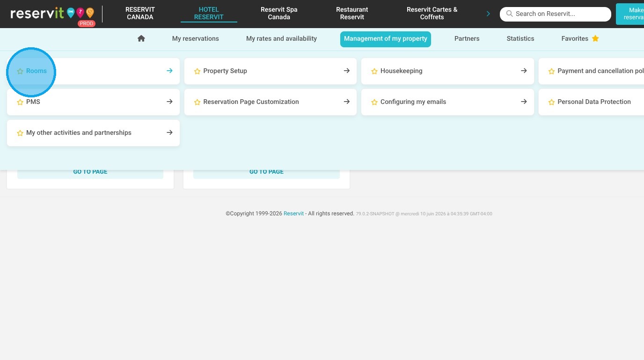Open the Housekeeping section
Image resolution: width=644 pixels, height=360 pixels.
(x=447, y=71)
